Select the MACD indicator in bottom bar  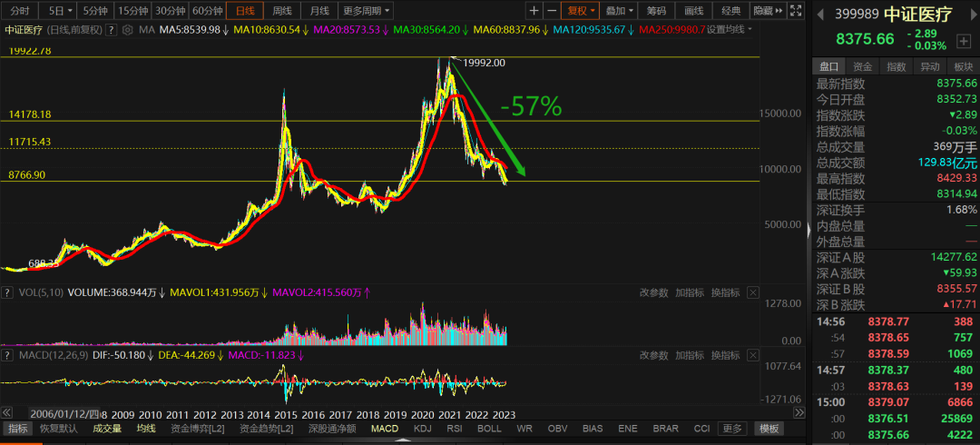coord(385,429)
